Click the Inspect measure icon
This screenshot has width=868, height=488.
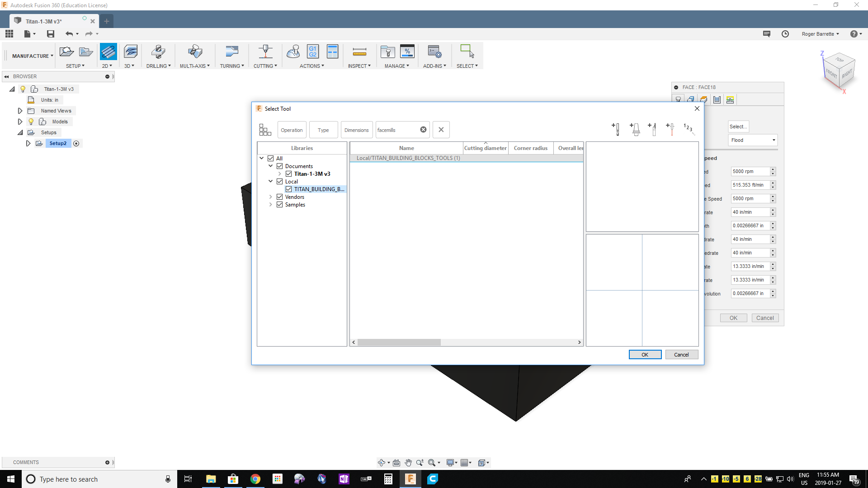point(359,52)
